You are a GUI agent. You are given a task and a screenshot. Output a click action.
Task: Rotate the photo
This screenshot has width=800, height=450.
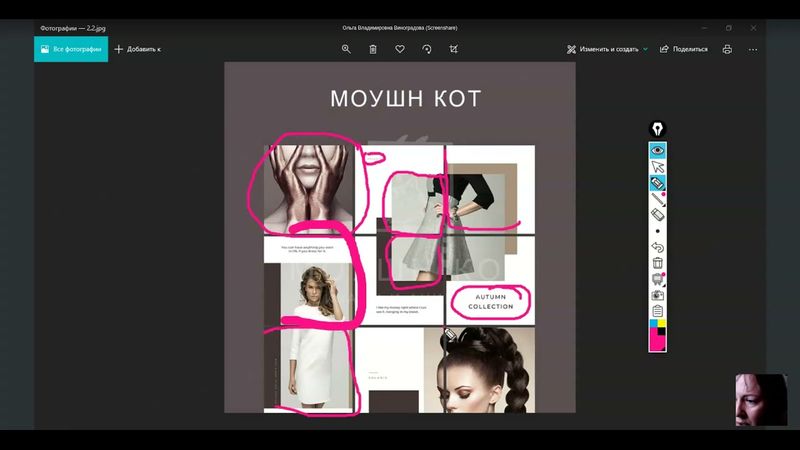[427, 49]
